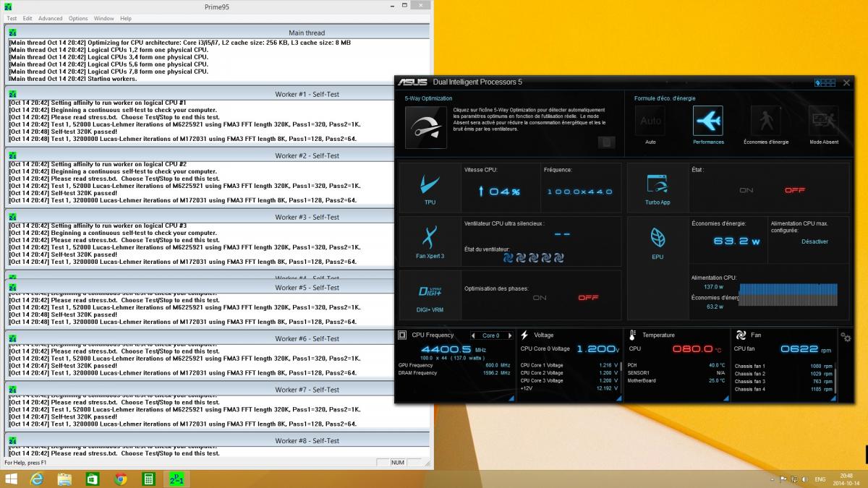Viewport: 868px width, 488px height.
Task: Open File Explorer from taskbar
Action: [64, 479]
